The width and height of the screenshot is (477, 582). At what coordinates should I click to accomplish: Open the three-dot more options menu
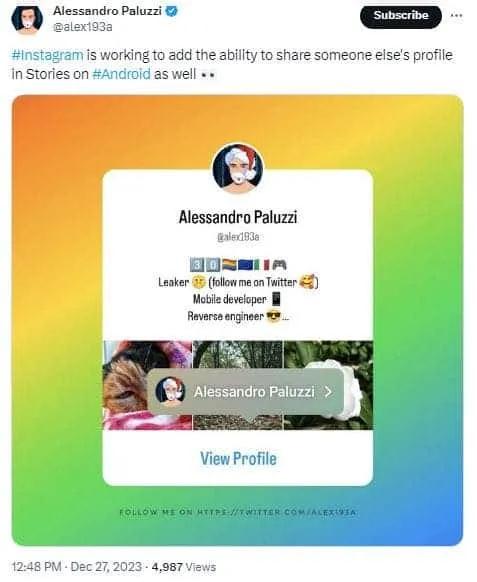click(456, 16)
